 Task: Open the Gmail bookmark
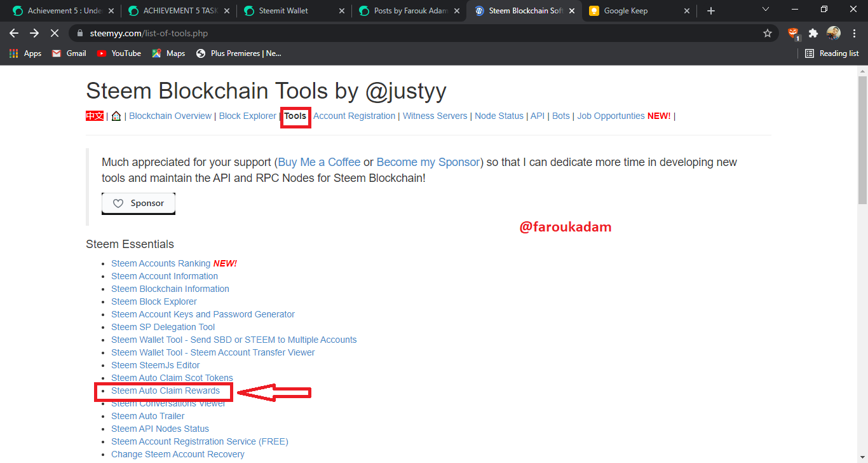point(69,53)
